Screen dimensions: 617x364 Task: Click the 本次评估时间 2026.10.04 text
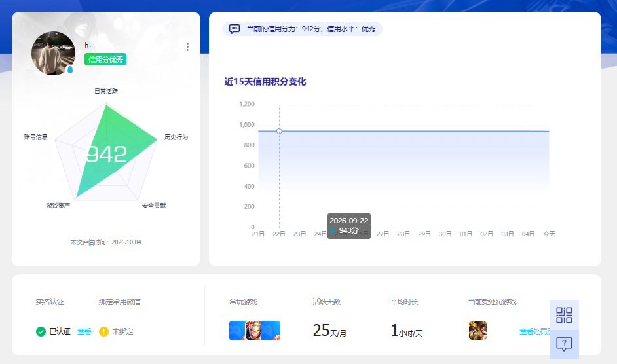tap(106, 242)
